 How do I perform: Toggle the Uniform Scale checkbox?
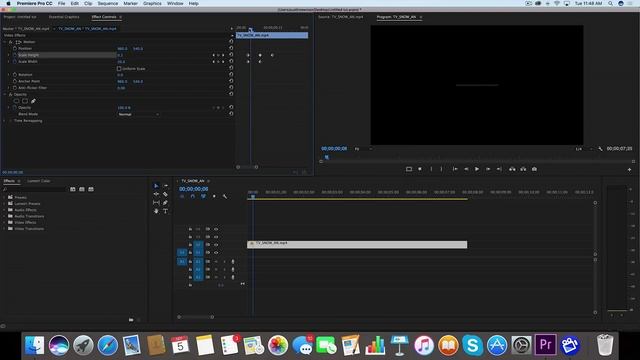coord(119,69)
